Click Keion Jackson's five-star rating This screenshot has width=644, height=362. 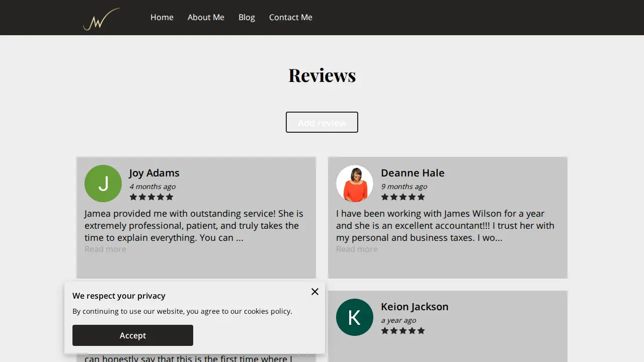[x=403, y=331]
